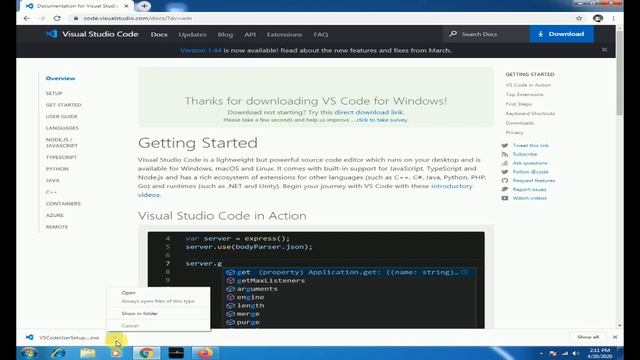Open the Updates nav item
The image size is (640, 360).
(192, 35)
